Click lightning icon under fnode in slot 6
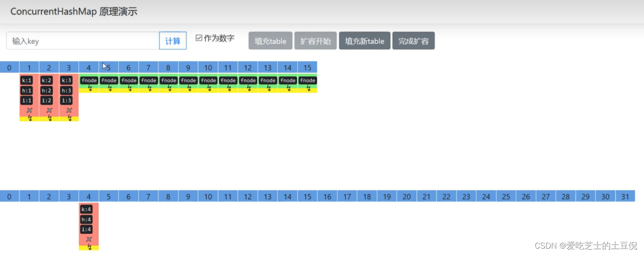This screenshot has height=254, width=644. point(130,88)
